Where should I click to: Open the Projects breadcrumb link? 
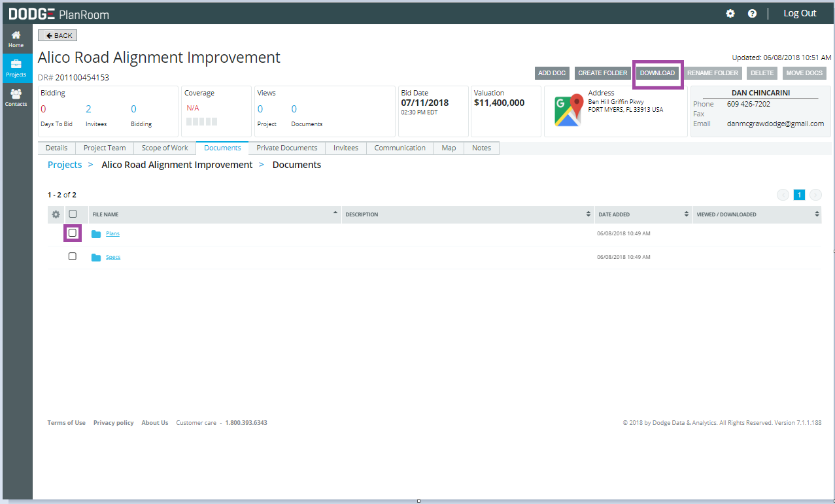tap(64, 164)
